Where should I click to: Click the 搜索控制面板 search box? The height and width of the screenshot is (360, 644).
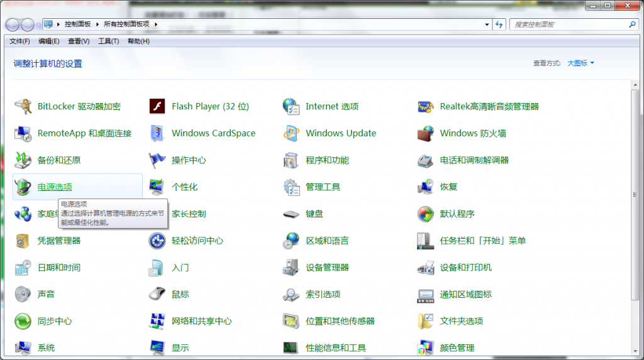[569, 25]
